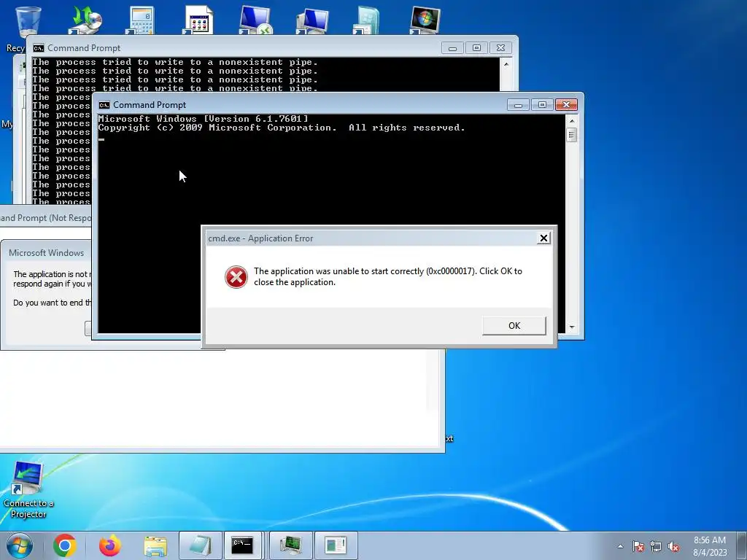Switch to the last taskbar window button
The width and height of the screenshot is (747, 560).
(336, 545)
